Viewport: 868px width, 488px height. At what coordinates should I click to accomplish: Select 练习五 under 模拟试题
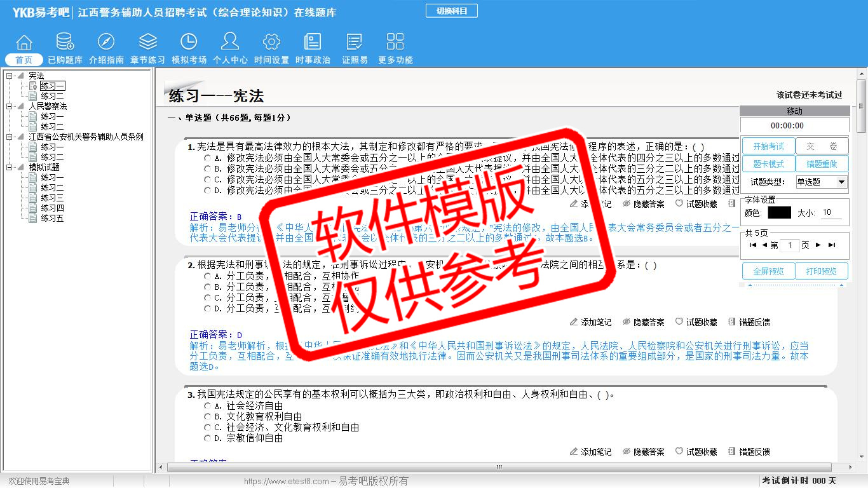pyautogui.click(x=53, y=219)
